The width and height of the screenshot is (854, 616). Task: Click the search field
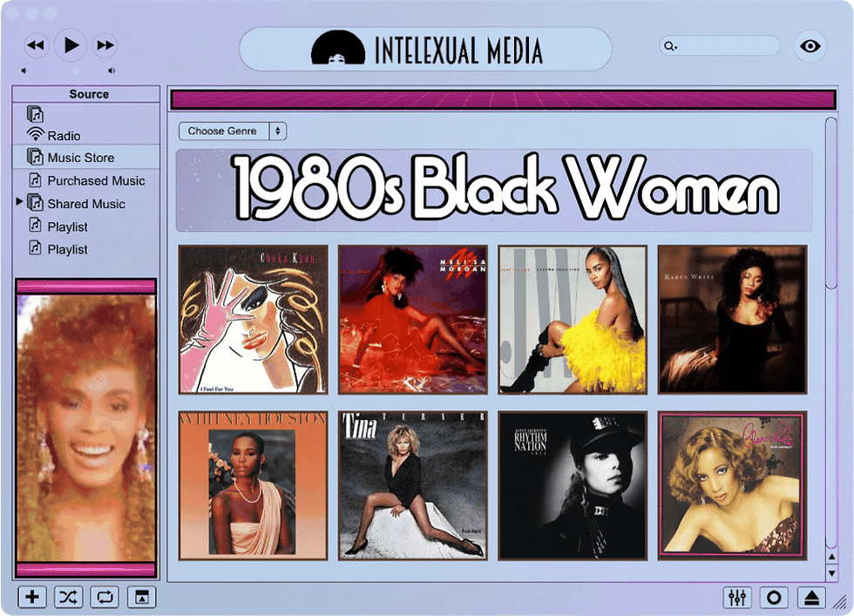(x=720, y=46)
